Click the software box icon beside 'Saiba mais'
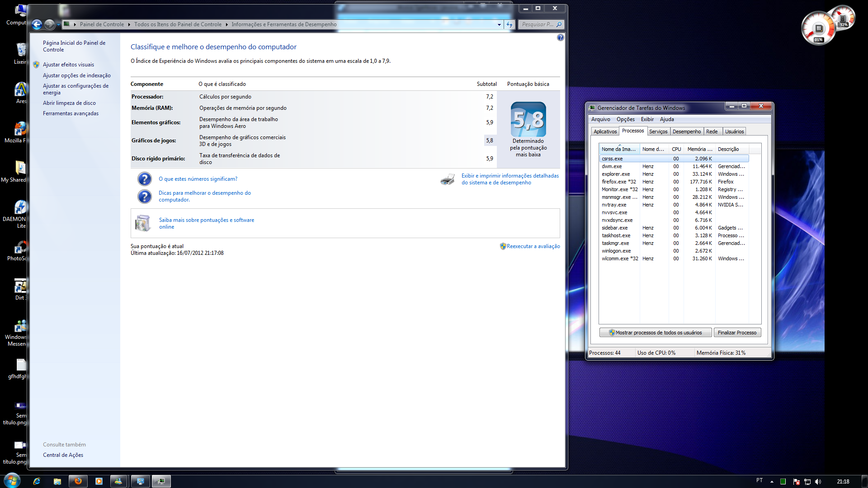Screen dimensions: 868x488 (x=143, y=223)
